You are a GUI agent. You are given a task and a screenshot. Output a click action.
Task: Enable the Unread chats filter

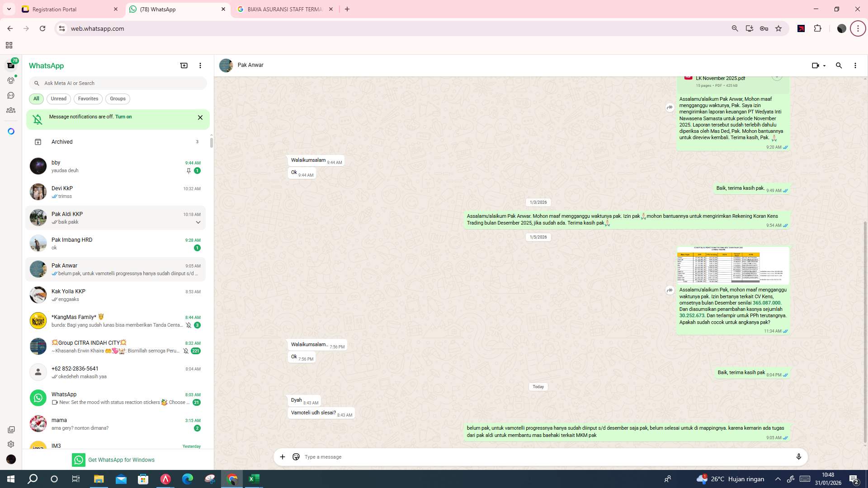[58, 99]
